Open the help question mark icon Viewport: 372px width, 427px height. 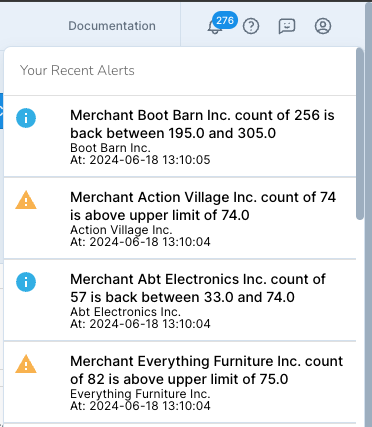[251, 26]
